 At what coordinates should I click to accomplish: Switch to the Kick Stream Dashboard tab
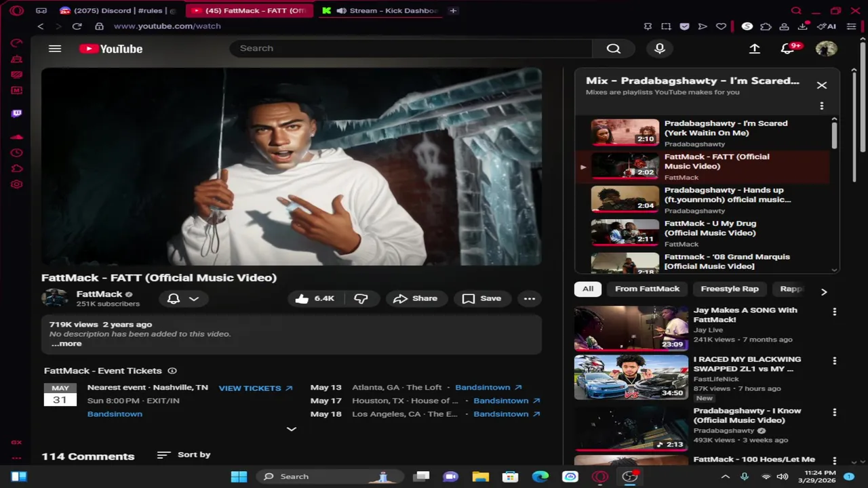pyautogui.click(x=381, y=10)
